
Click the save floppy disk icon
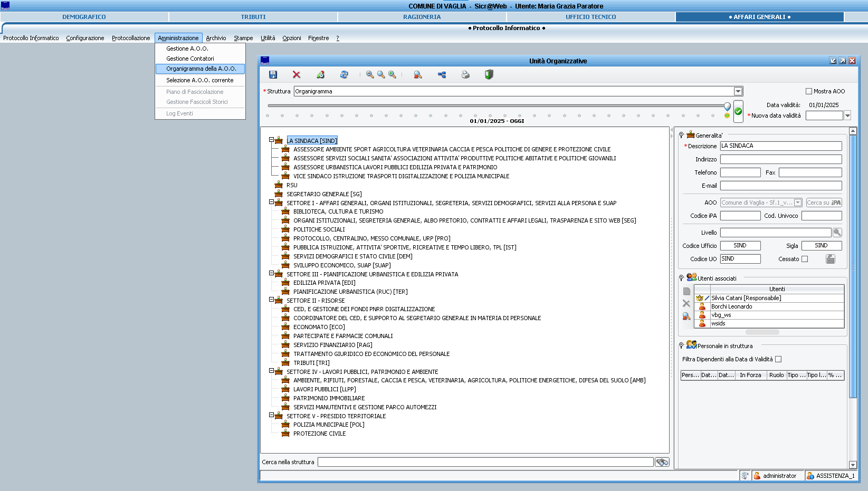pyautogui.click(x=273, y=75)
